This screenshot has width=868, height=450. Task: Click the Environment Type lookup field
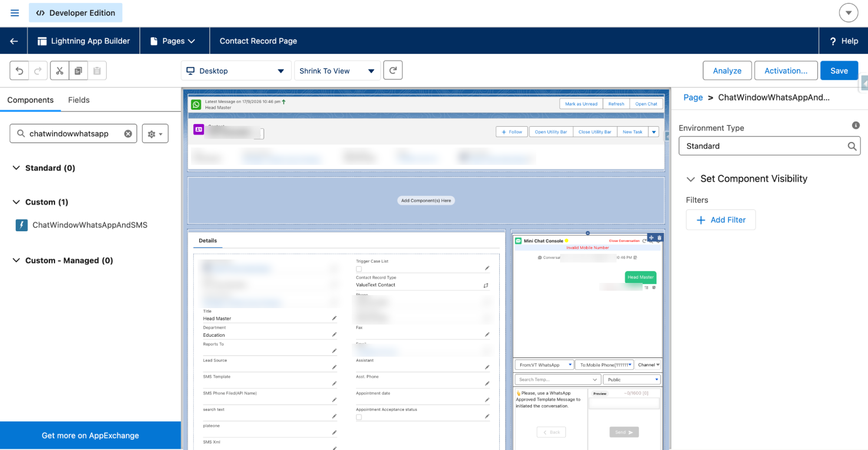click(x=769, y=146)
